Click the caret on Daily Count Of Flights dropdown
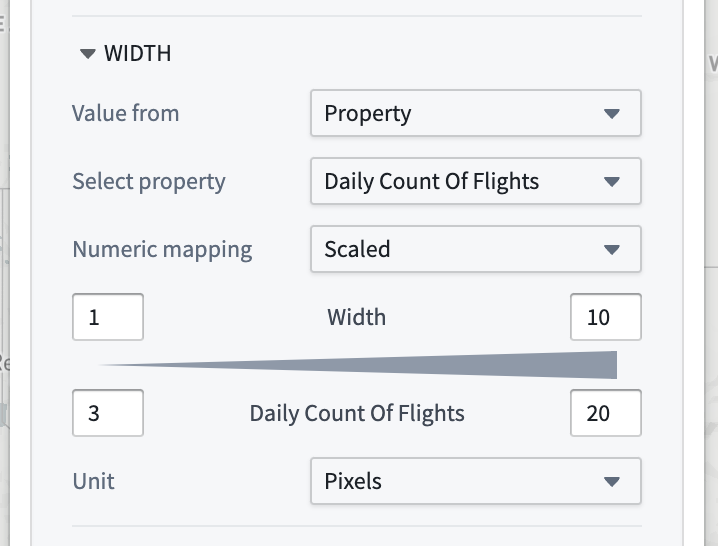Screen dimensions: 718x546 (612, 182)
